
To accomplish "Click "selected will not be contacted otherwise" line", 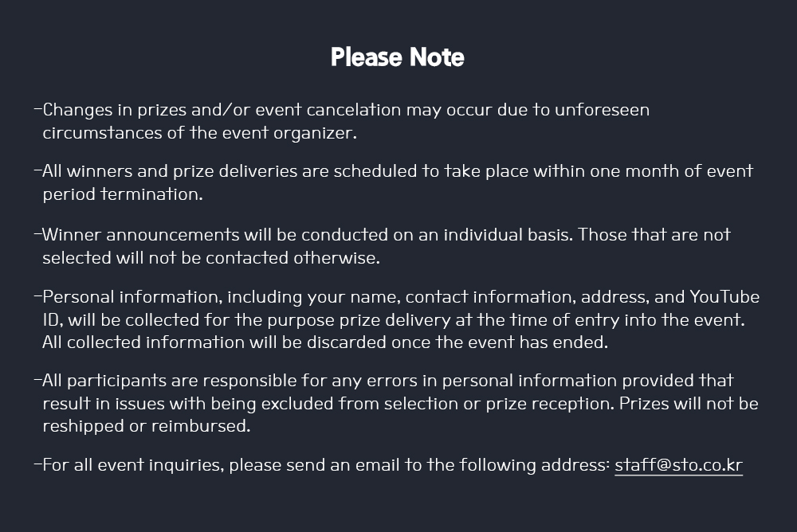I will pyautogui.click(x=211, y=258).
